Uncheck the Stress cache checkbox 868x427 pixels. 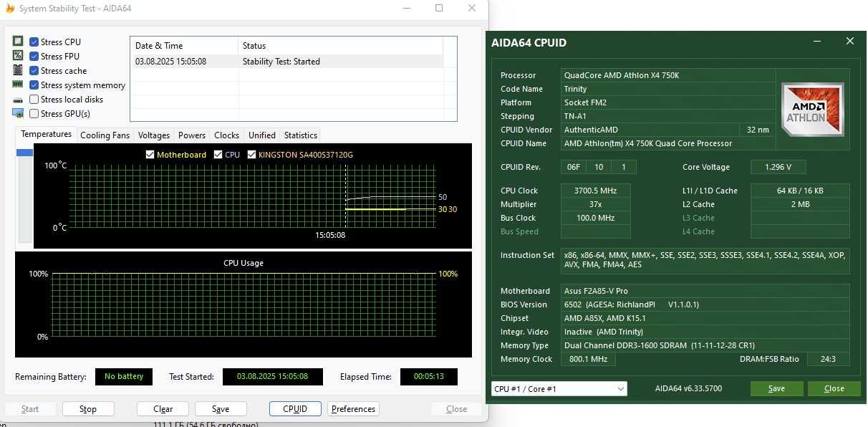34,70
